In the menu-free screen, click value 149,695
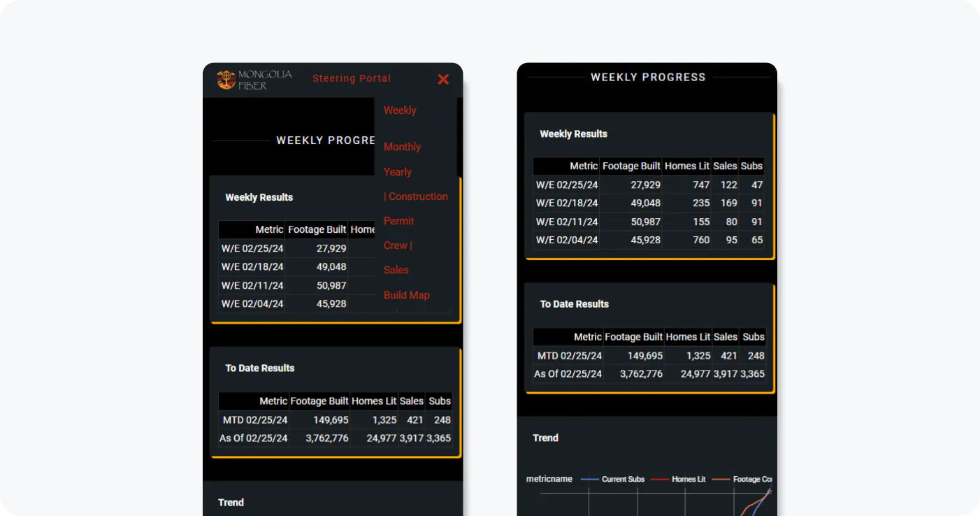The image size is (980, 516). tap(644, 356)
